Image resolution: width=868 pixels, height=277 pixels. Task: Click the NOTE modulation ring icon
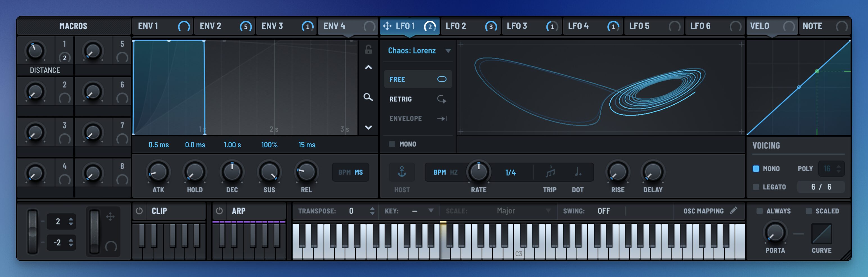click(842, 26)
